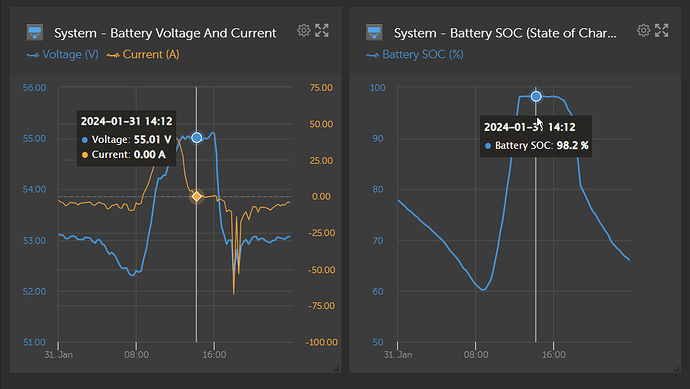
Task: Click '75.00' current axis label
Action: click(x=321, y=88)
